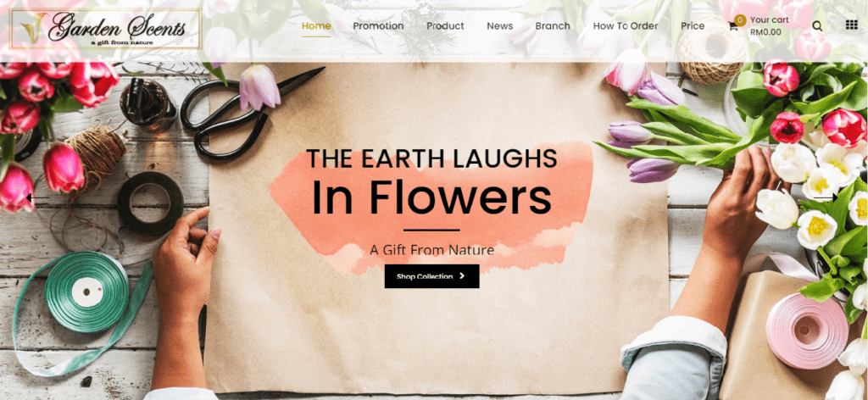Image resolution: width=868 pixels, height=400 pixels.
Task: Click the chevron inside Shop Collection button
Action: (462, 276)
